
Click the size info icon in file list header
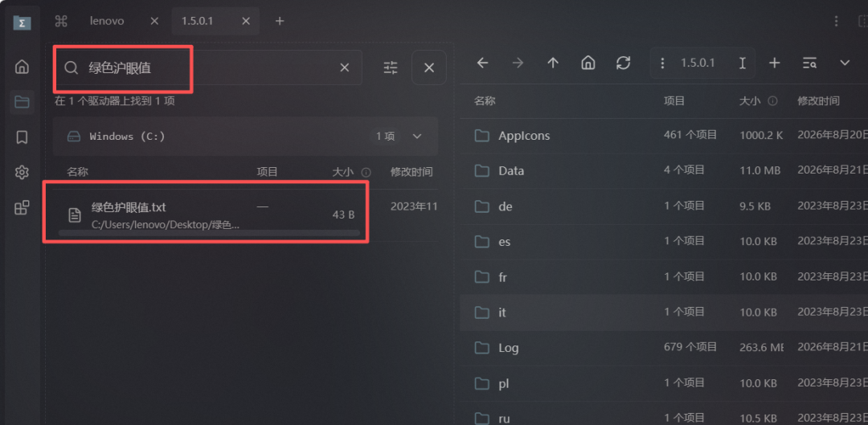click(x=773, y=101)
